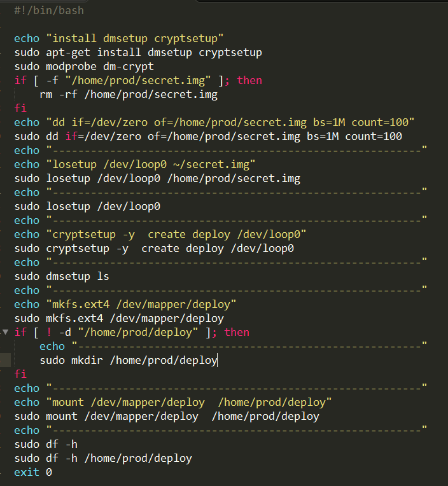Click the echo "install dmsetup cryptsetup" line

[119, 38]
